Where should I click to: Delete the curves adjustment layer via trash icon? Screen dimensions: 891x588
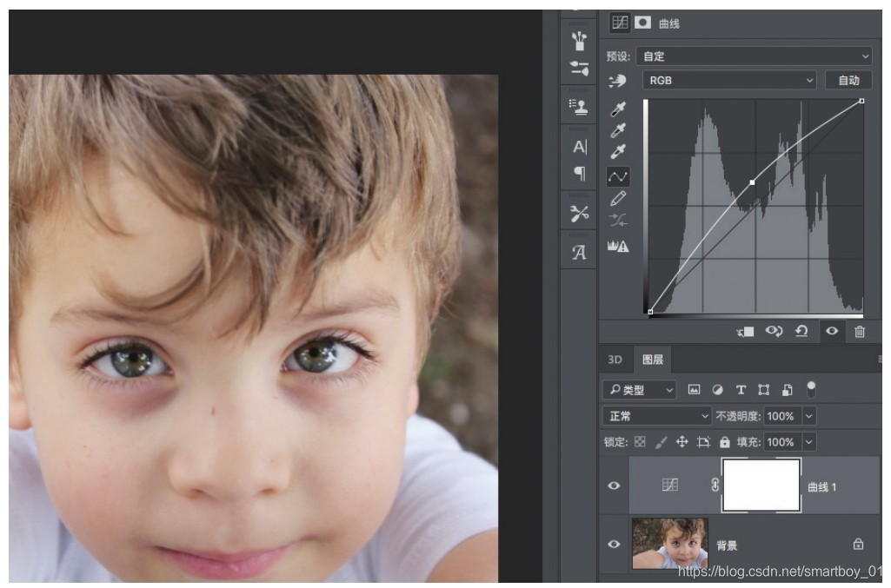pos(860,332)
